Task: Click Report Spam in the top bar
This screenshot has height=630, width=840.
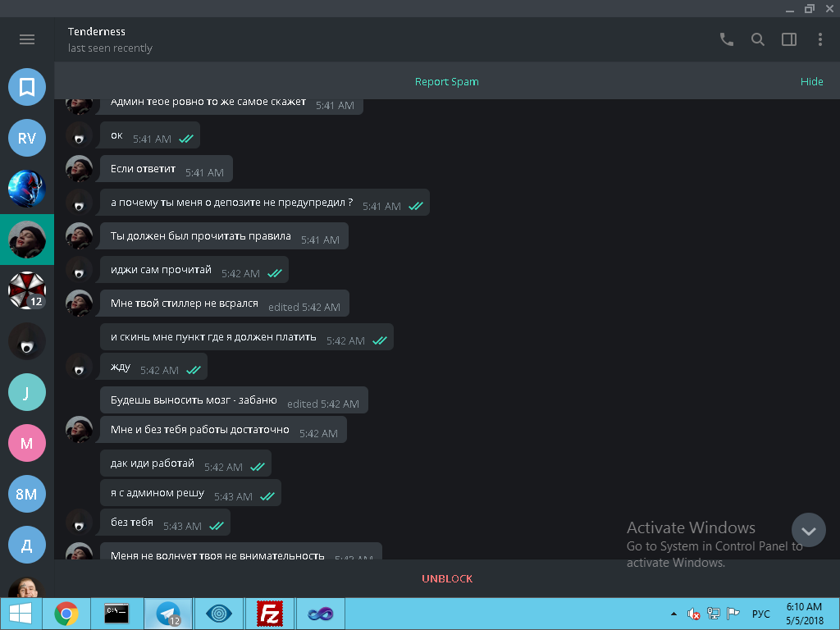Action: pyautogui.click(x=446, y=81)
